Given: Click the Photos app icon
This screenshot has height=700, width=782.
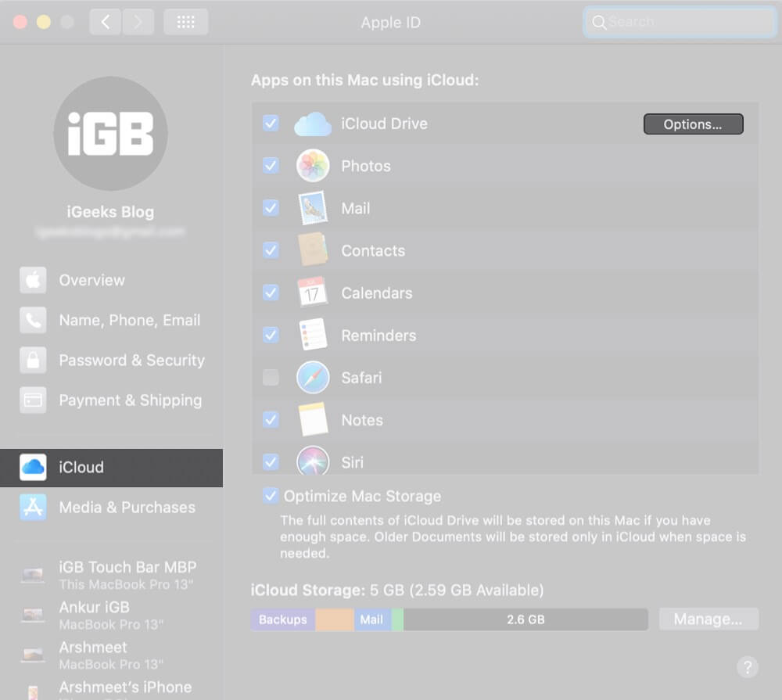Looking at the screenshot, I should pyautogui.click(x=313, y=166).
